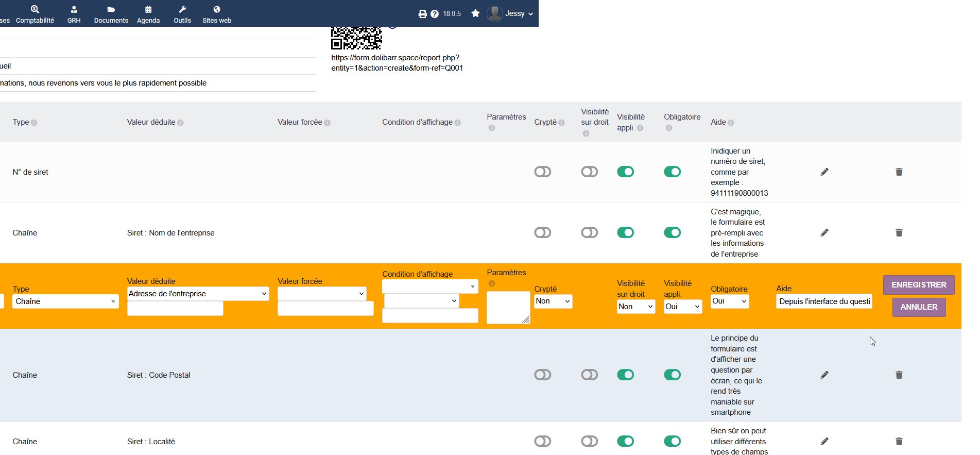Disable Obligatoire switch for Siret : Code Postal
The image size is (980, 455).
(x=673, y=375)
